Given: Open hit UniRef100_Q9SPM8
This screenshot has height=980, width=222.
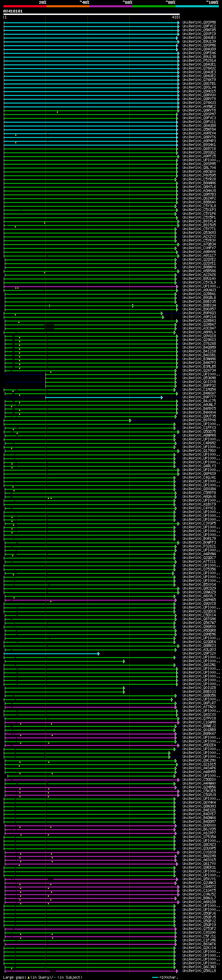Looking at the screenshot, I should (x=199, y=23).
